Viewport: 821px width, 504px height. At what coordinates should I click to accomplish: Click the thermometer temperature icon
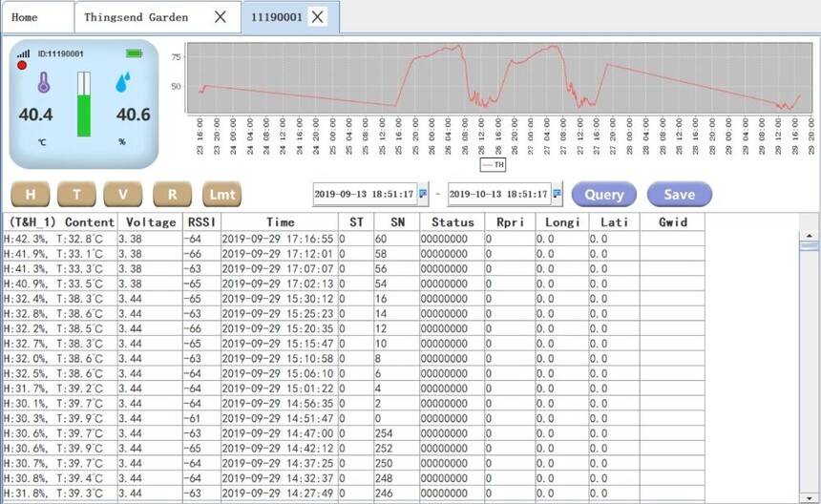pos(44,83)
